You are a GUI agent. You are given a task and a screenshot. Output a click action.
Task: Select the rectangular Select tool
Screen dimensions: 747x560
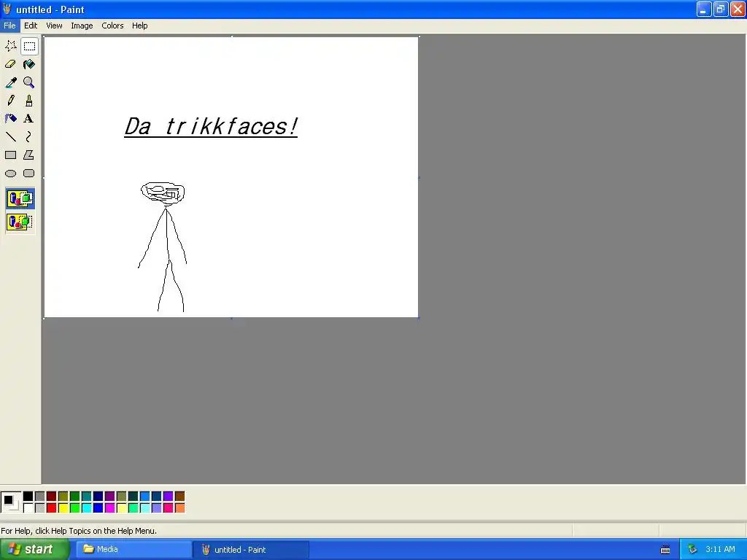pos(29,46)
